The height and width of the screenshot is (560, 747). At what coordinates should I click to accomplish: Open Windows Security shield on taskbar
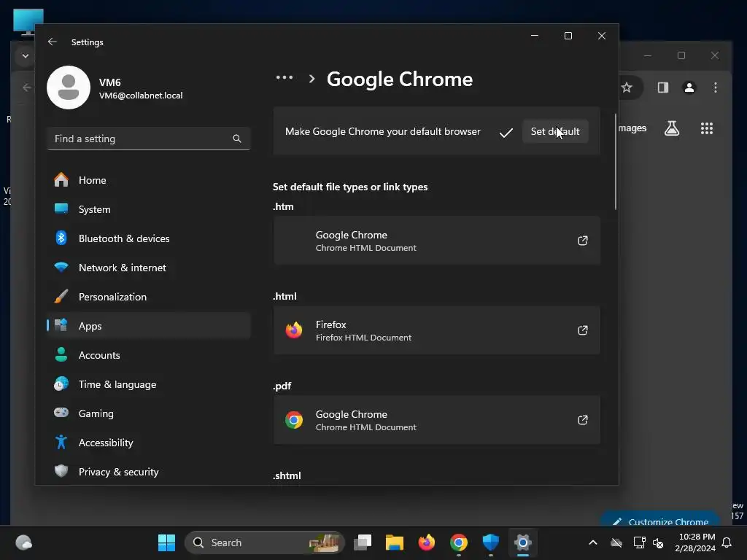point(491,542)
